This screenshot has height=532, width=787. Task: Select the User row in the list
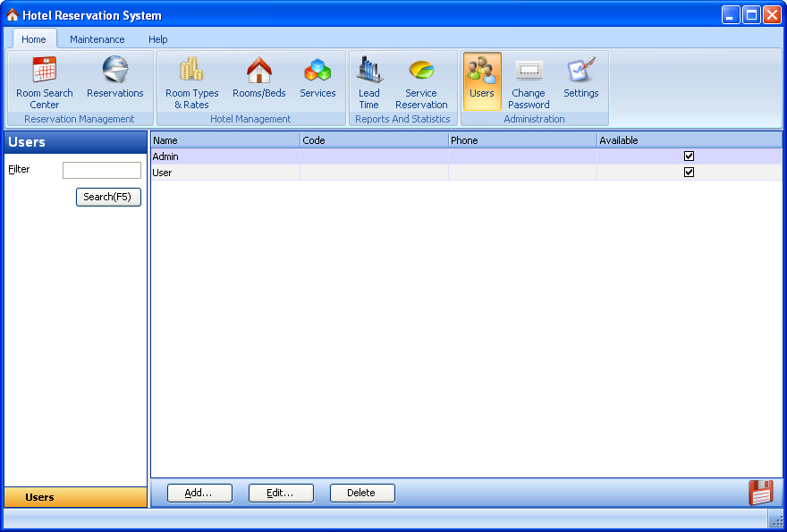point(224,173)
